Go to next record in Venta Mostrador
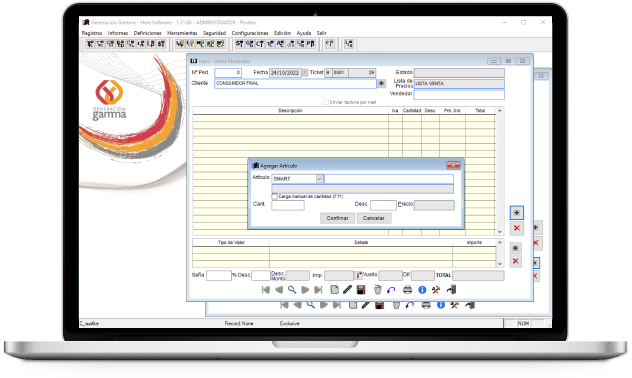632x378 pixels. point(305,290)
